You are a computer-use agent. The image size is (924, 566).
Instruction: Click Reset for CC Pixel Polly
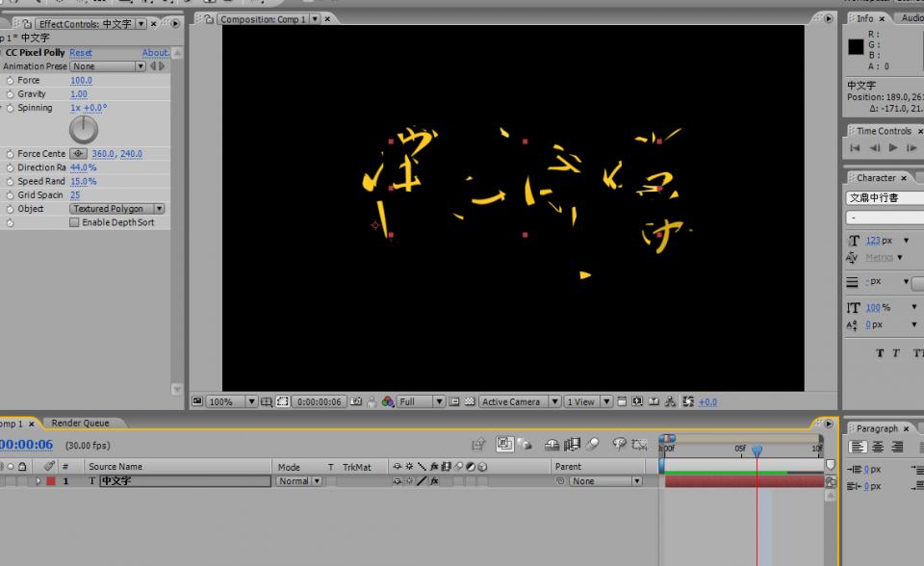pyautogui.click(x=81, y=53)
